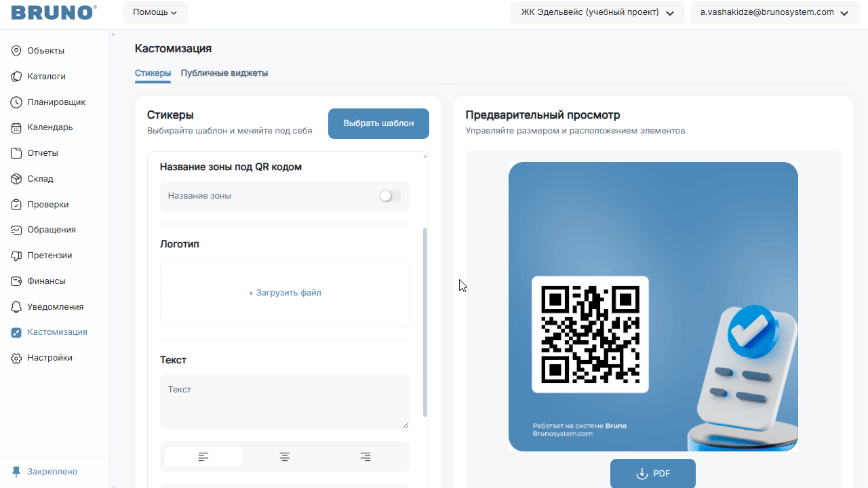Align text to the right
Viewport: 868px width, 488px height.
pyautogui.click(x=366, y=457)
